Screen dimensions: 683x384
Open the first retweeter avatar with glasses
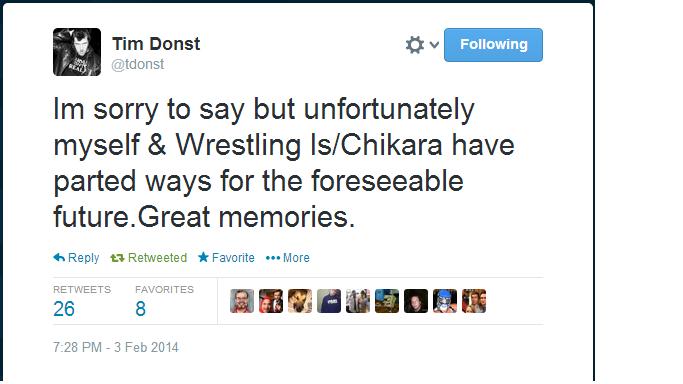click(x=242, y=301)
